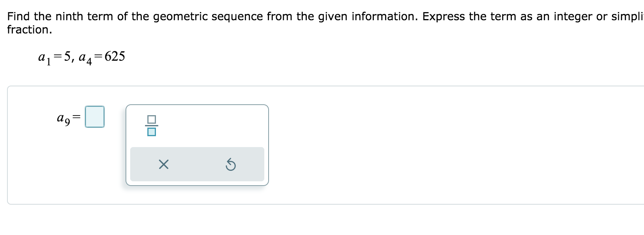Focus the response box next to a9
Screen dimensions: 644x235
(95, 117)
